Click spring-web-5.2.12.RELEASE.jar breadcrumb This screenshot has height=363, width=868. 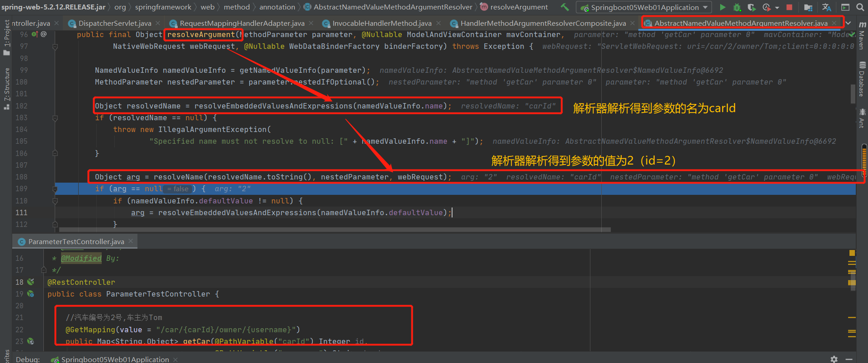53,7
